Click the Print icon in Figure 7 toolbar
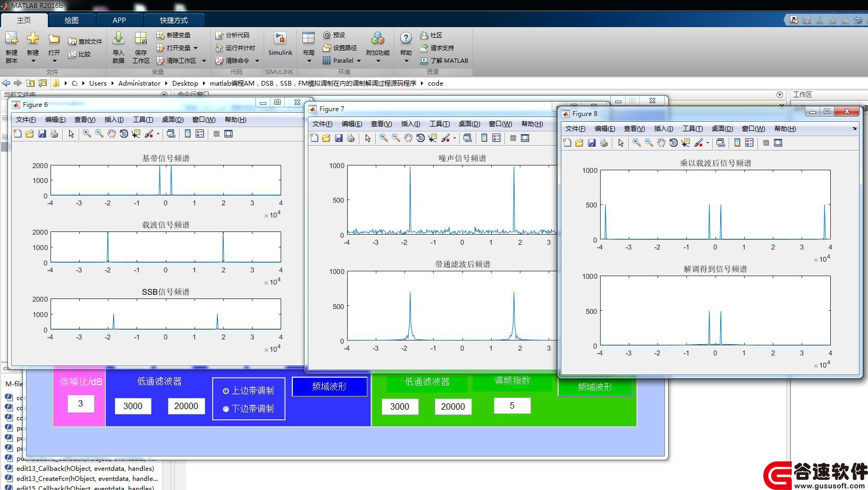The width and height of the screenshot is (868, 490). click(x=351, y=138)
